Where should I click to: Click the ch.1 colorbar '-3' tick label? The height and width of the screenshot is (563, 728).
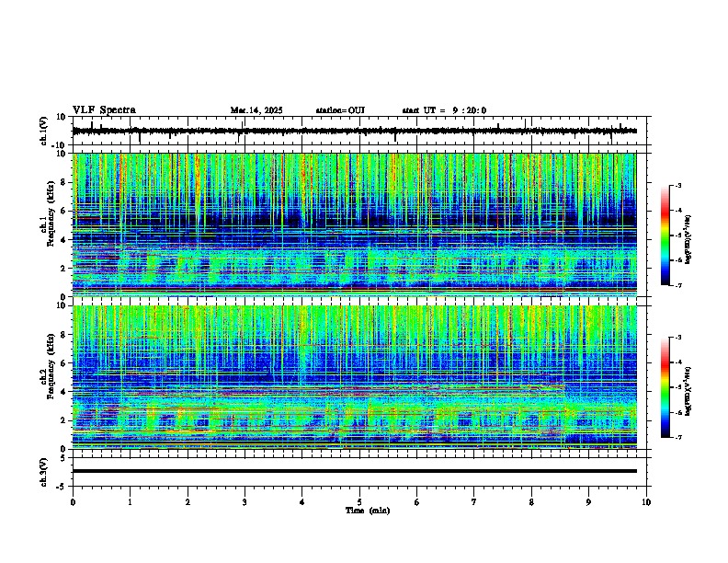677,185
